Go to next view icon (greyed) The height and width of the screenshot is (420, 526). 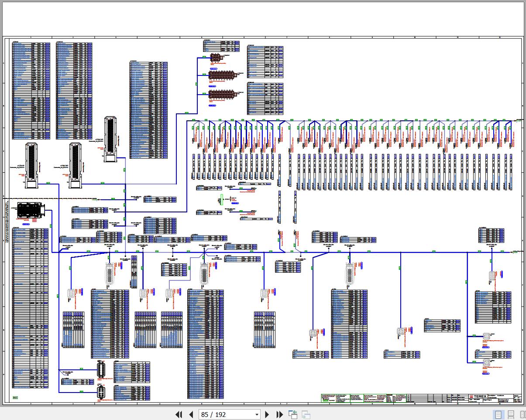pos(306,415)
